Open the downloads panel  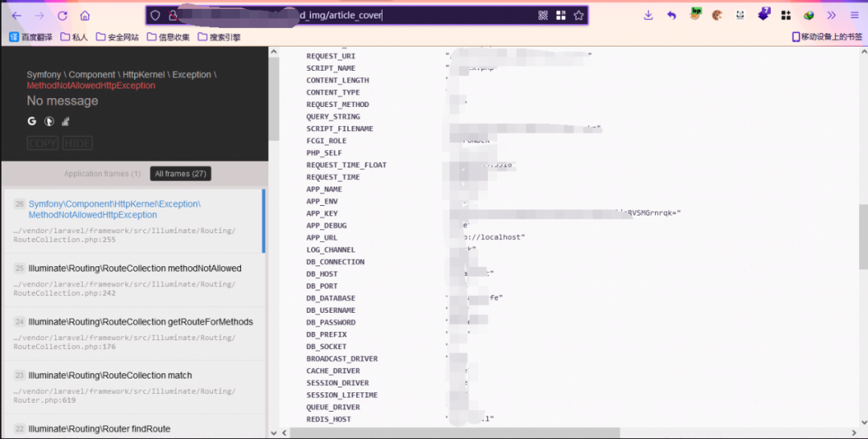(649, 15)
